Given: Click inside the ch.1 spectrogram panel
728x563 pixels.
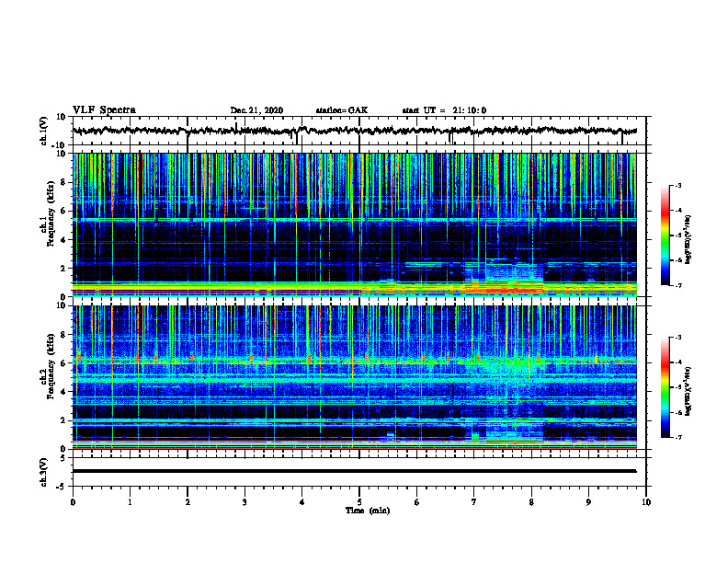Looking at the screenshot, I should point(354,224).
